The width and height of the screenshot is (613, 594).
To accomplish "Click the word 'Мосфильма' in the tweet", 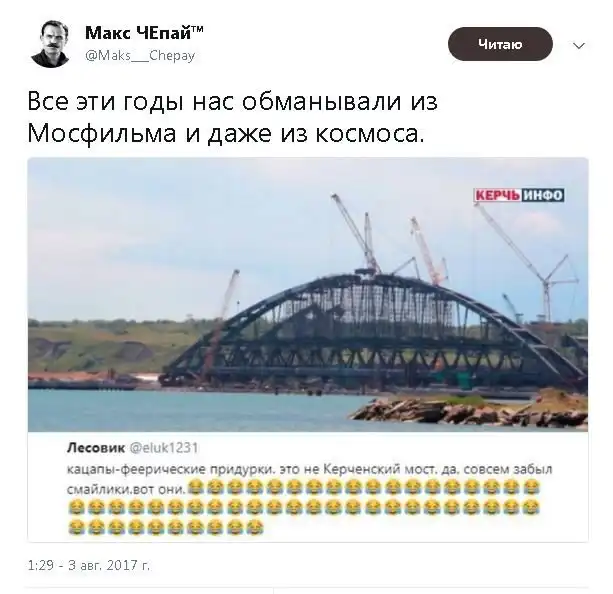I will tap(102, 133).
